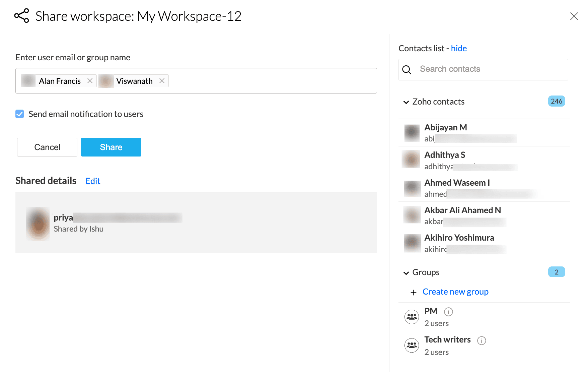Pick Akihiro Yoshimura from contacts
Image resolution: width=588 pixels, height=372 pixels.
tap(459, 238)
